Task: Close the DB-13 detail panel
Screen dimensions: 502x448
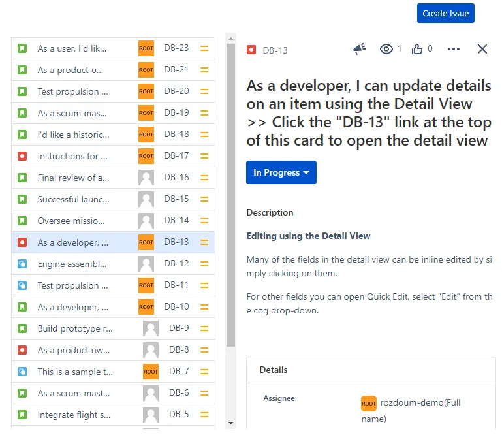Action: pos(482,49)
